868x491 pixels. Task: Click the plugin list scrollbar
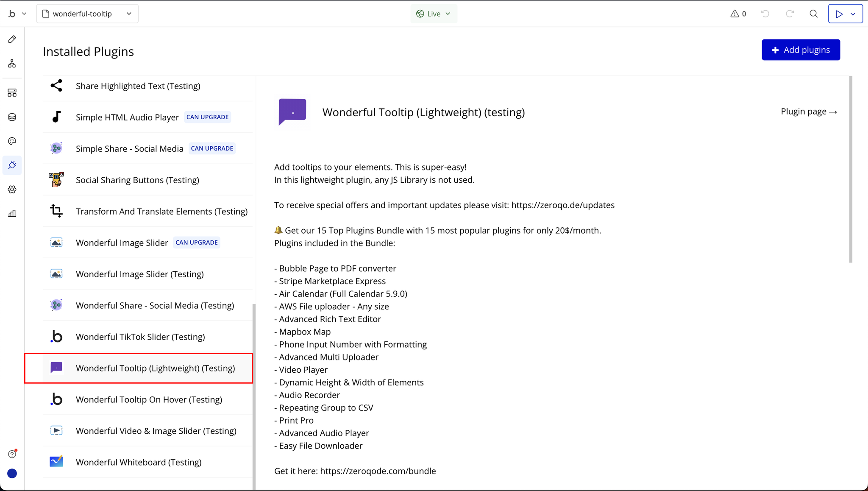point(254,396)
